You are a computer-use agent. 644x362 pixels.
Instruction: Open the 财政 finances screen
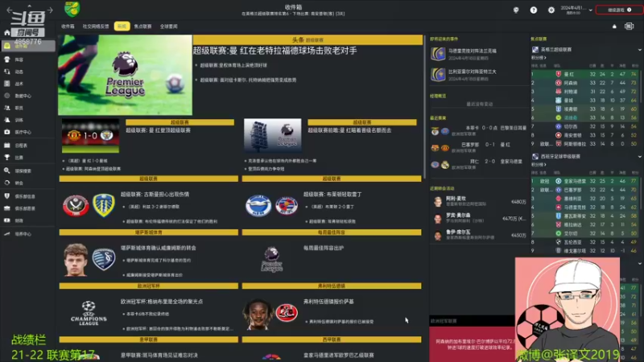pyautogui.click(x=28, y=220)
